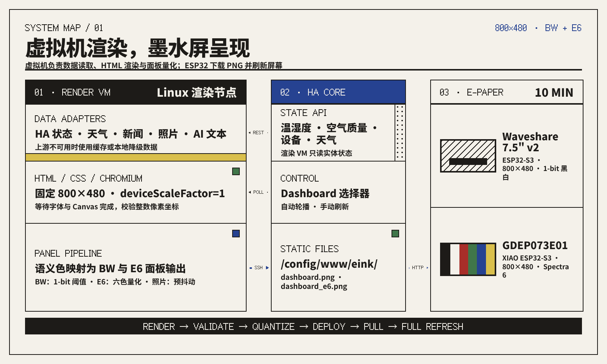Click the "PANEL PIPELINE" heading

coord(68,254)
